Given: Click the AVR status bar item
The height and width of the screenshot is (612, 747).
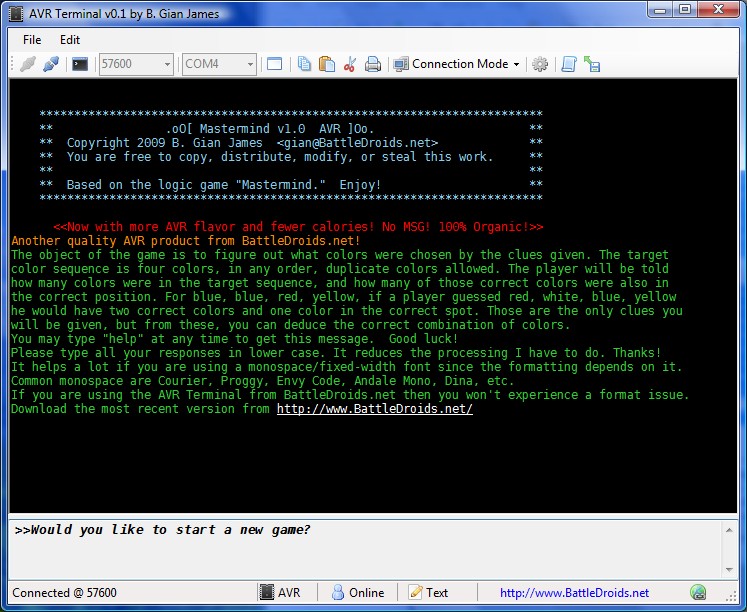Looking at the screenshot, I should click(x=280, y=592).
